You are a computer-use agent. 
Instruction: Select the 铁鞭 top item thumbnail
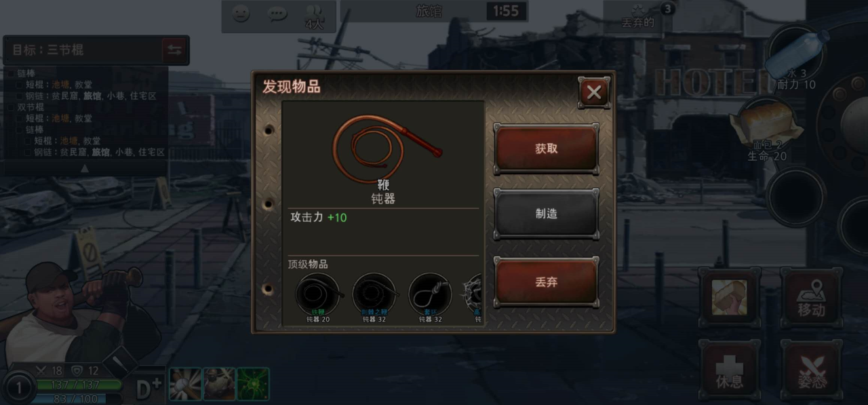coord(317,298)
